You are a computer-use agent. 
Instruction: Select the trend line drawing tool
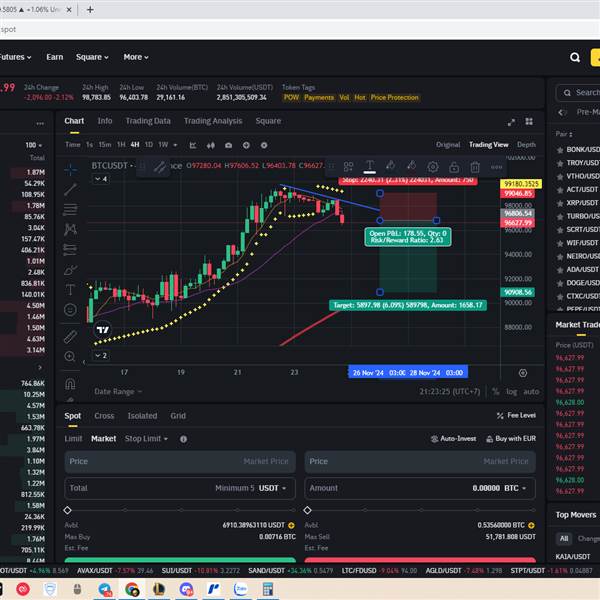70,189
